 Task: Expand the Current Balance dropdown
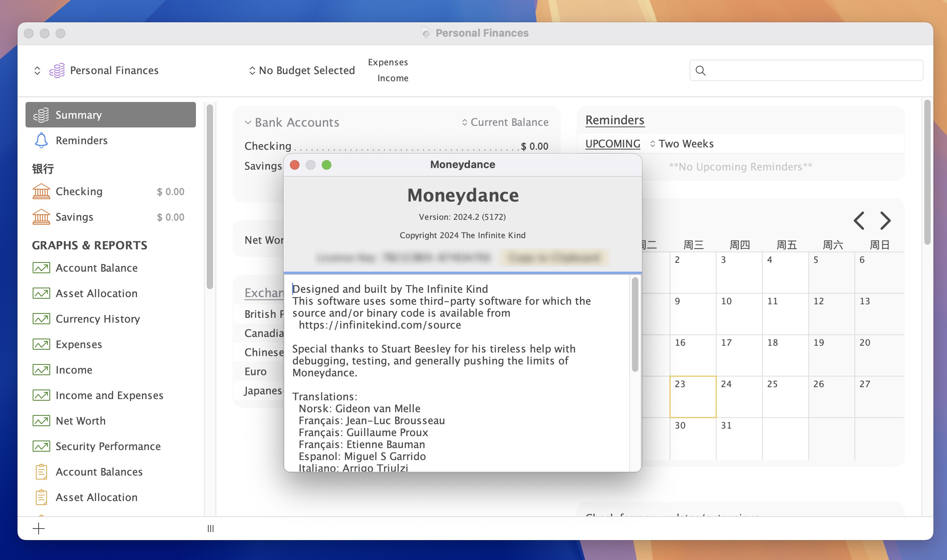click(504, 122)
